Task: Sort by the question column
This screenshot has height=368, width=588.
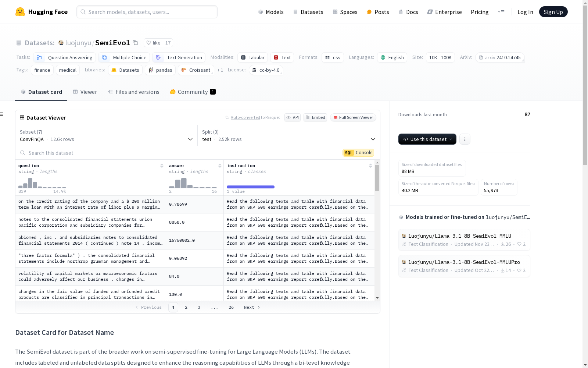Action: click(162, 166)
